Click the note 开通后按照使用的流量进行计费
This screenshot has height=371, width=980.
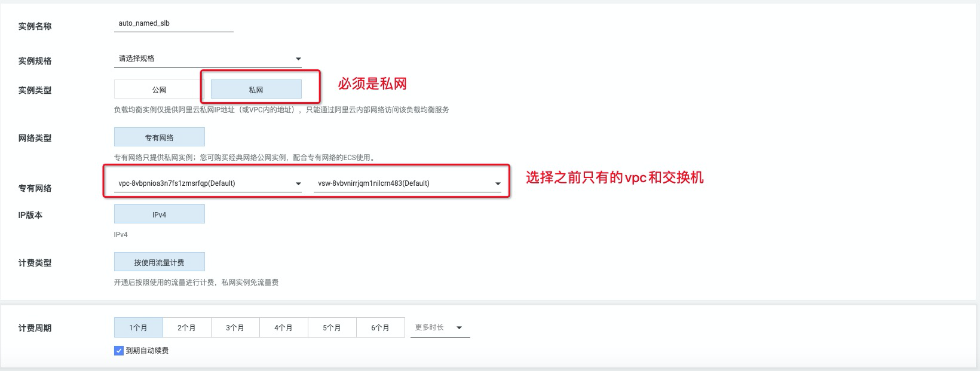pyautogui.click(x=196, y=283)
